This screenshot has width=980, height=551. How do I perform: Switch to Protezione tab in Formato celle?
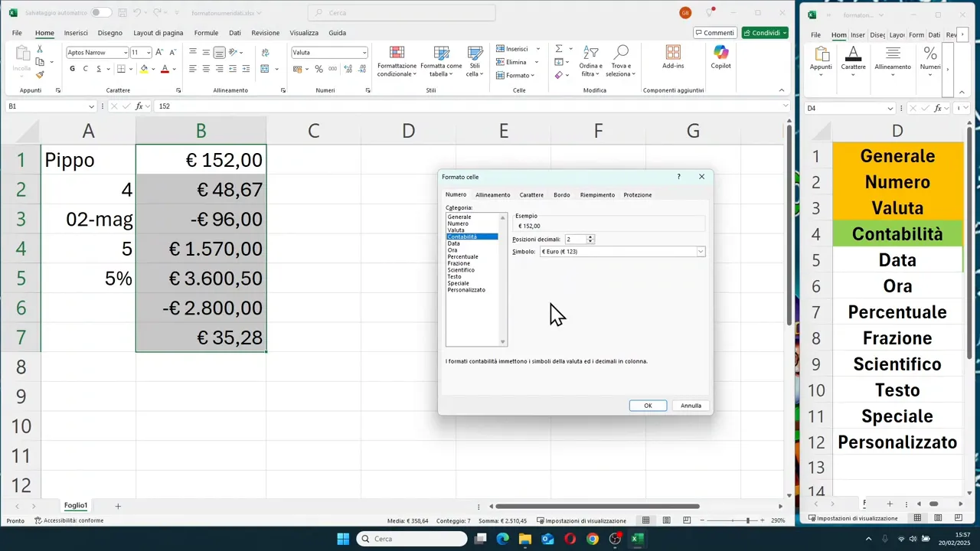pos(638,195)
